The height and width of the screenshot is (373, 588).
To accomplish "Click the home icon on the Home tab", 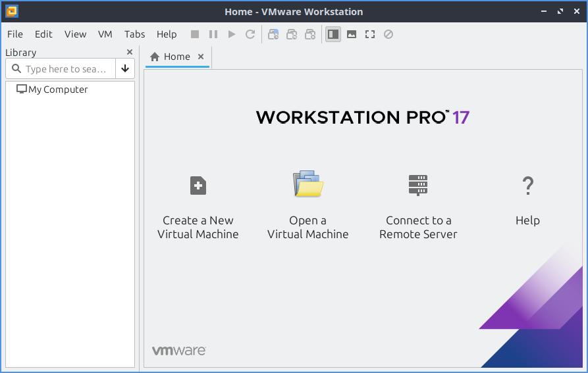I will coord(155,57).
